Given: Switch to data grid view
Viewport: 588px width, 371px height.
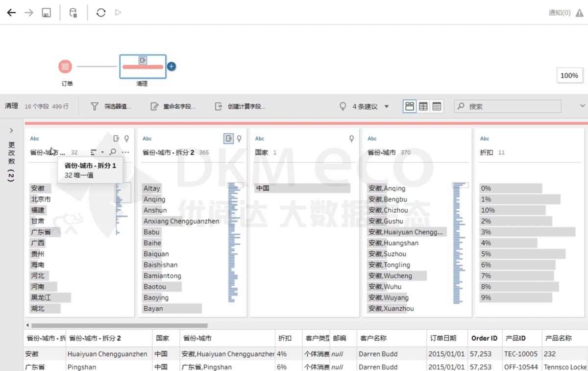Looking at the screenshot, I should [x=423, y=106].
